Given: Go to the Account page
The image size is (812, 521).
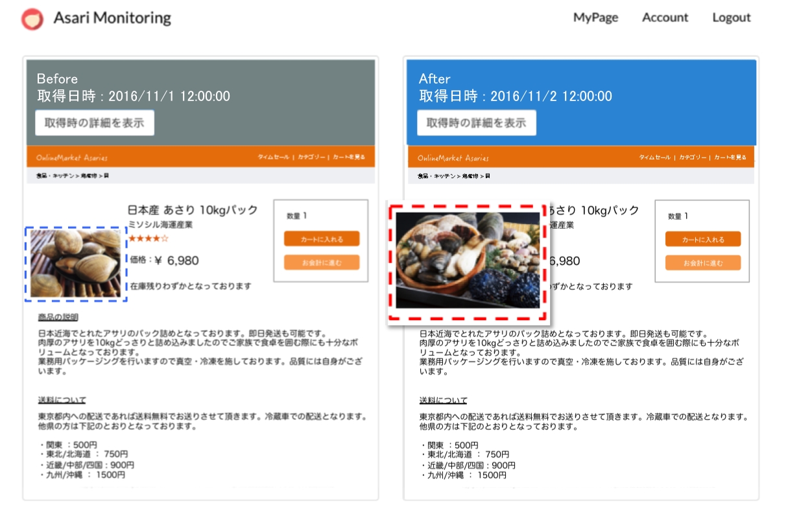Looking at the screenshot, I should click(x=665, y=17).
